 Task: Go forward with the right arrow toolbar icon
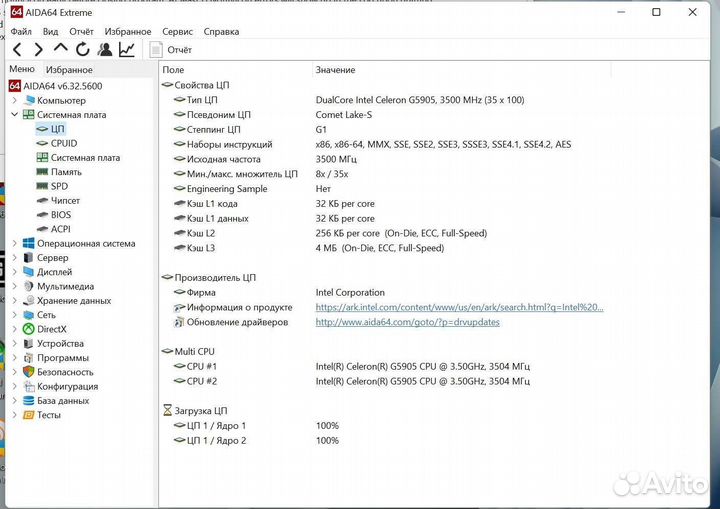[39, 49]
